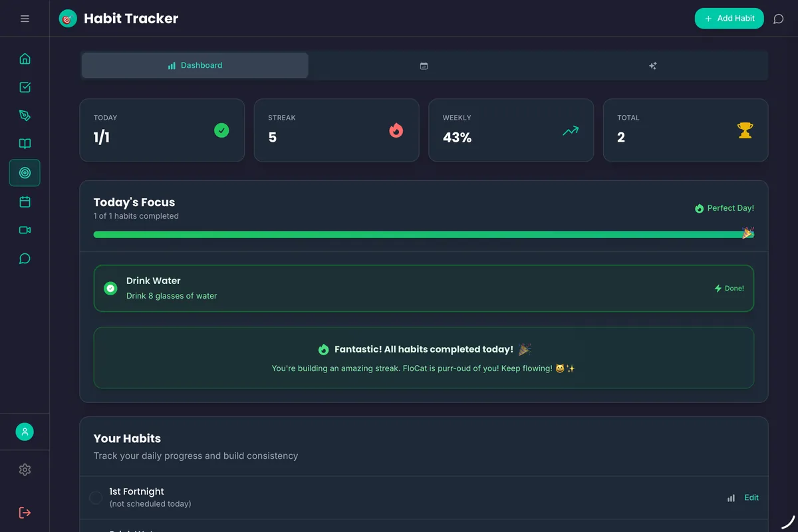Select the Habits target icon in sidebar
Screen dimensions: 798x532
25,173
